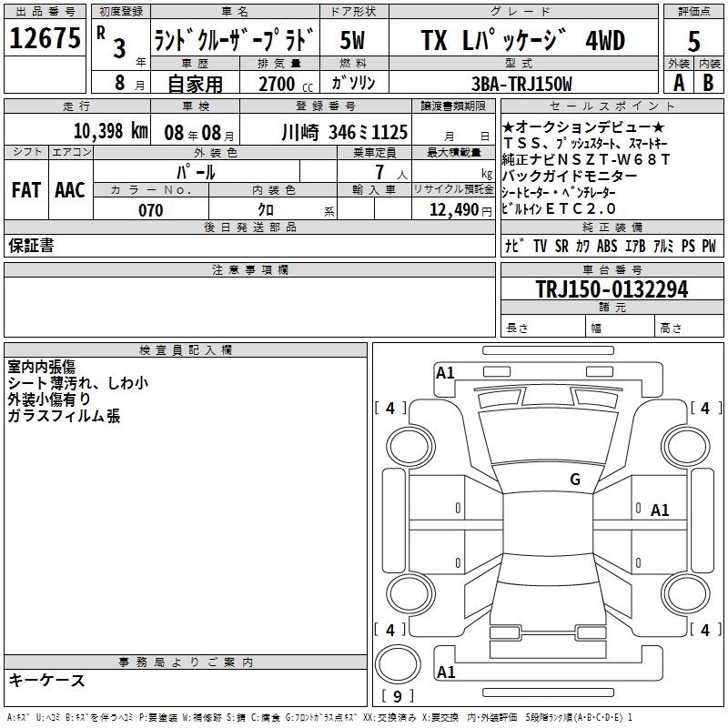Click the G windshield chip mark
728x728 pixels.
[x=574, y=480]
